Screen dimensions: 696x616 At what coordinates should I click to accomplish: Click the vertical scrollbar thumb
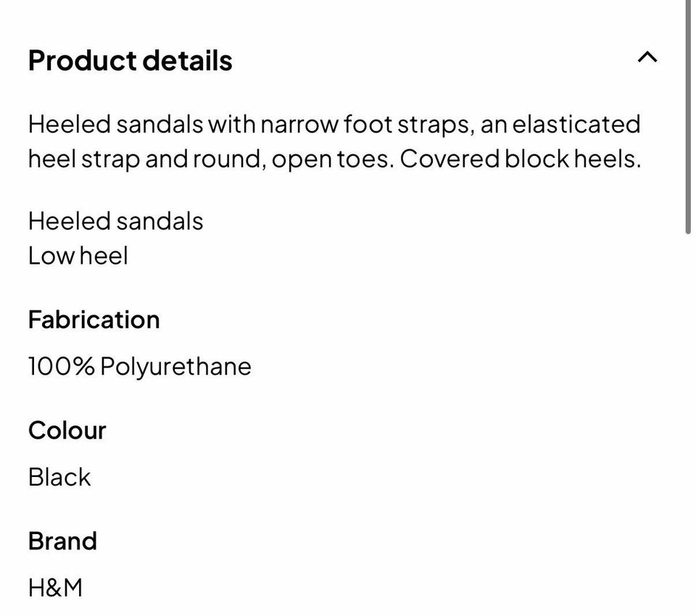pos(687,116)
